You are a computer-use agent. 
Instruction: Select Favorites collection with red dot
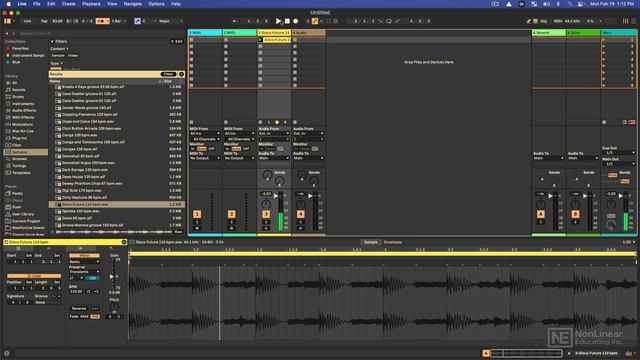coord(20,49)
